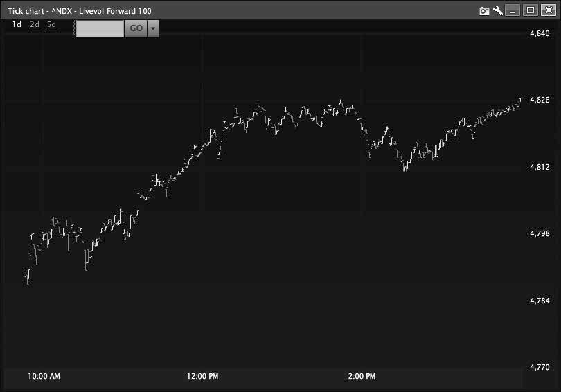
Task: Open the dropdown arrow beside GO
Action: coord(153,28)
